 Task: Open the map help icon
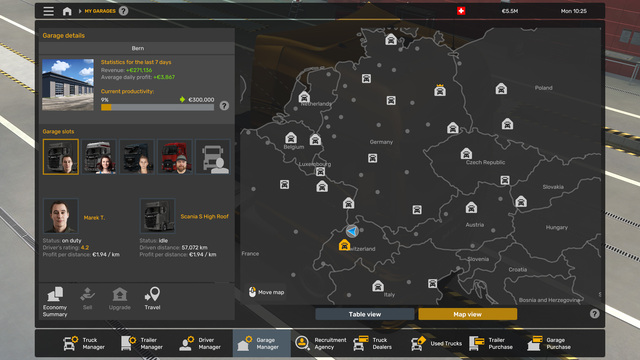pos(594,313)
